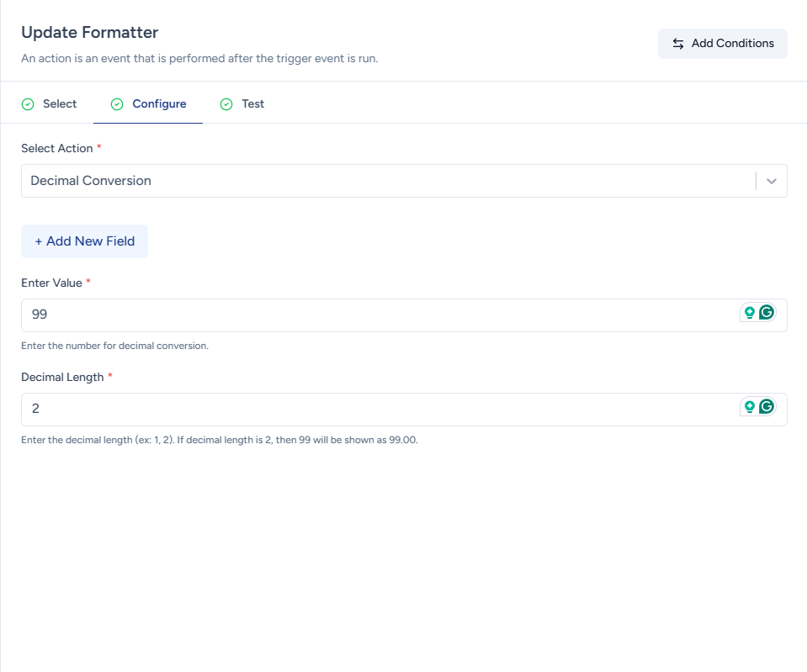Viewport: 807px width, 672px height.
Task: Focus the Enter Value field containing 99
Action: point(379,315)
